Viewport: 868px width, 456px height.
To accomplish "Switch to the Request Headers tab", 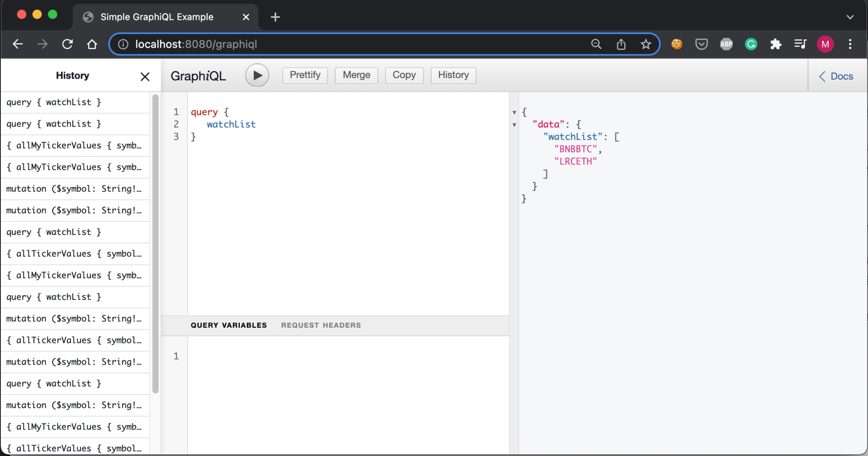I will pyautogui.click(x=320, y=325).
